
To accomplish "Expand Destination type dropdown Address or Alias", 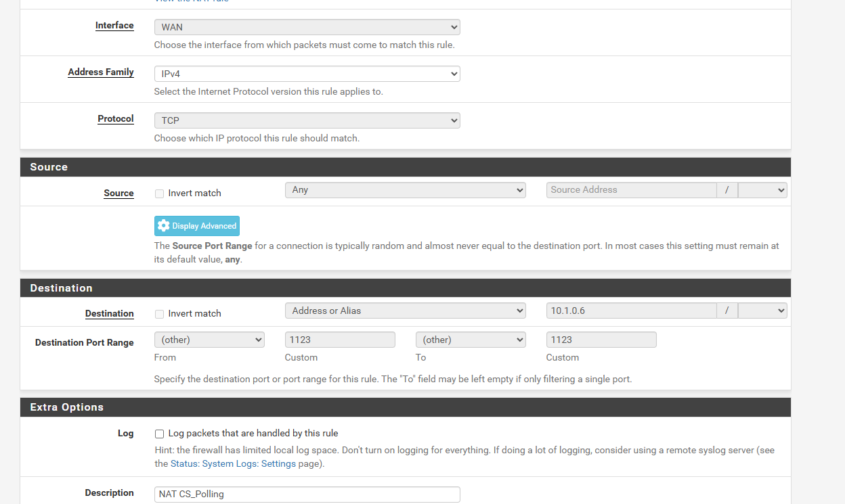I will pos(406,311).
